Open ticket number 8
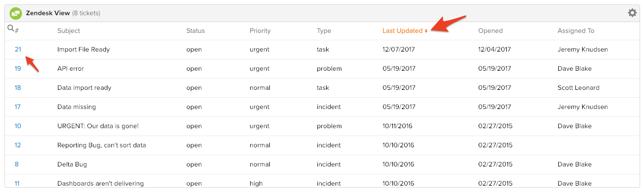 [17, 164]
